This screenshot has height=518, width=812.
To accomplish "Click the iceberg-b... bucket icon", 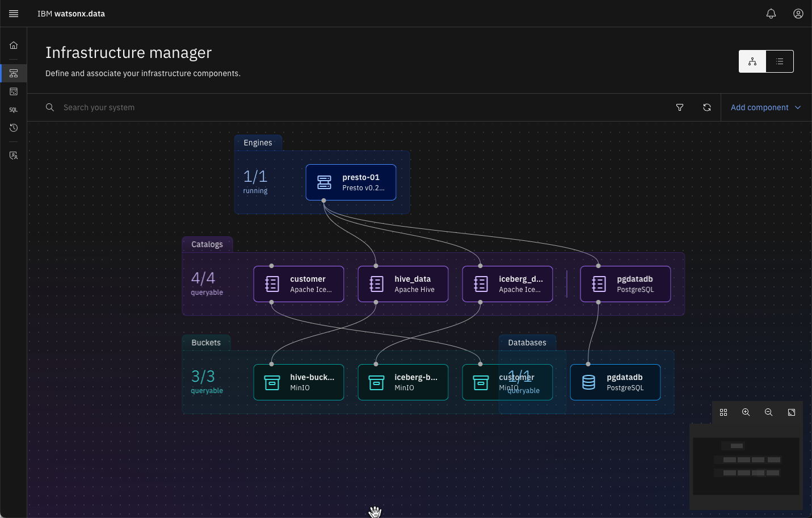I will [376, 383].
